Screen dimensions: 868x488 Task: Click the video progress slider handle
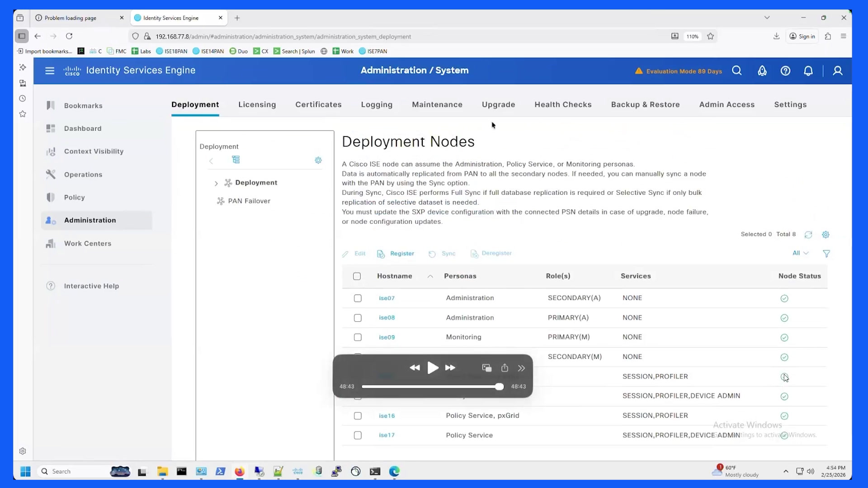coord(499,387)
